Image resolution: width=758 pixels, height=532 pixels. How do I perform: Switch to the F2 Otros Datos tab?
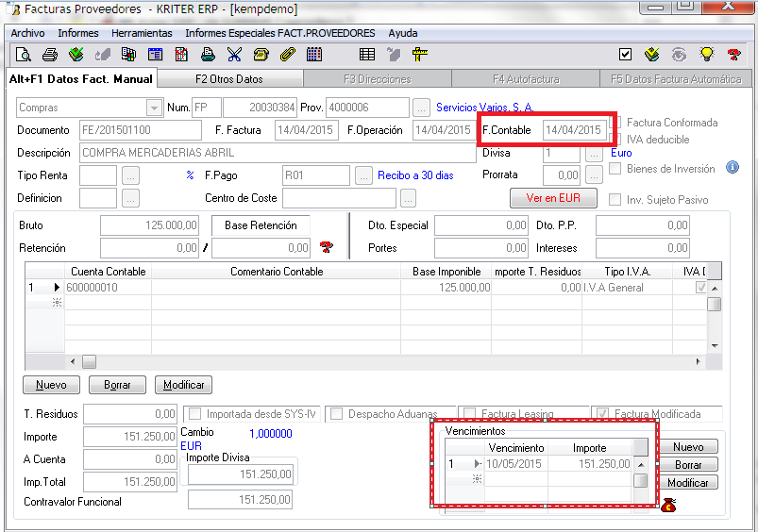(228, 79)
